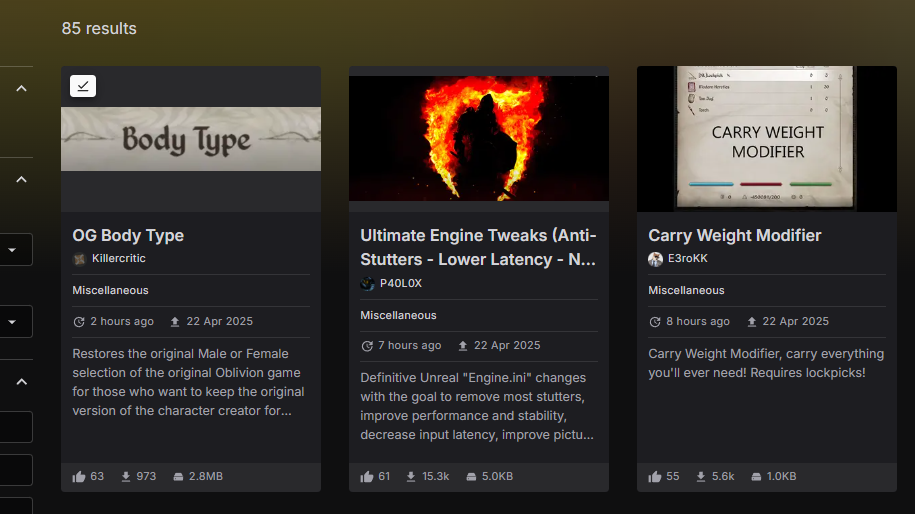915x514 pixels.
Task: Click the file size icon beside 1.0KB
Action: click(x=756, y=477)
